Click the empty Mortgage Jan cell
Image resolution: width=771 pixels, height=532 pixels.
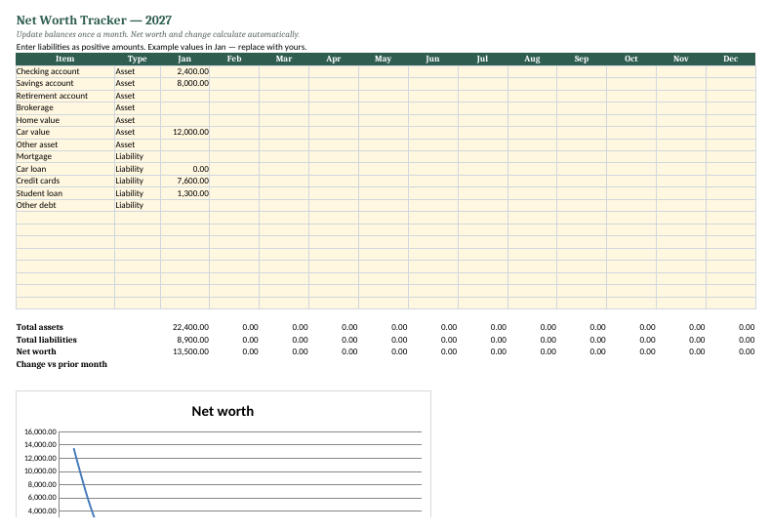tap(184, 156)
